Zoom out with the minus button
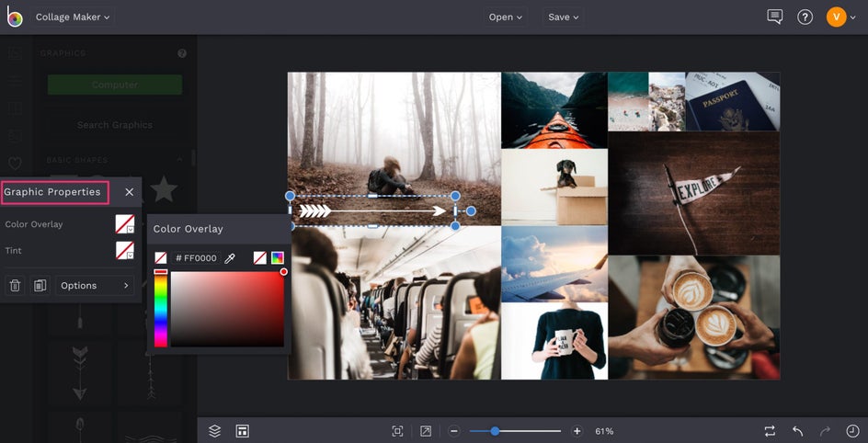 coord(454,431)
